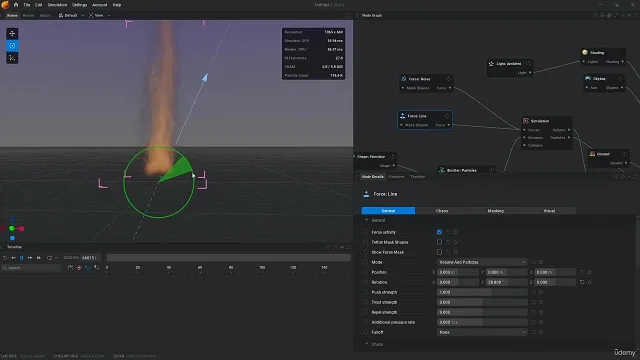The width and height of the screenshot is (640, 360).
Task: Open the Simulation menu
Action: coord(57,5)
